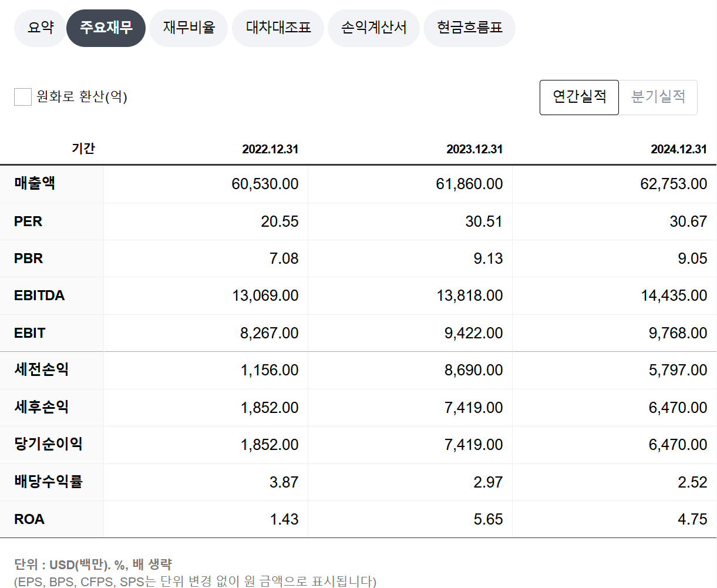Click the ROA value 4.75
This screenshot has height=588, width=717.
[x=692, y=519]
